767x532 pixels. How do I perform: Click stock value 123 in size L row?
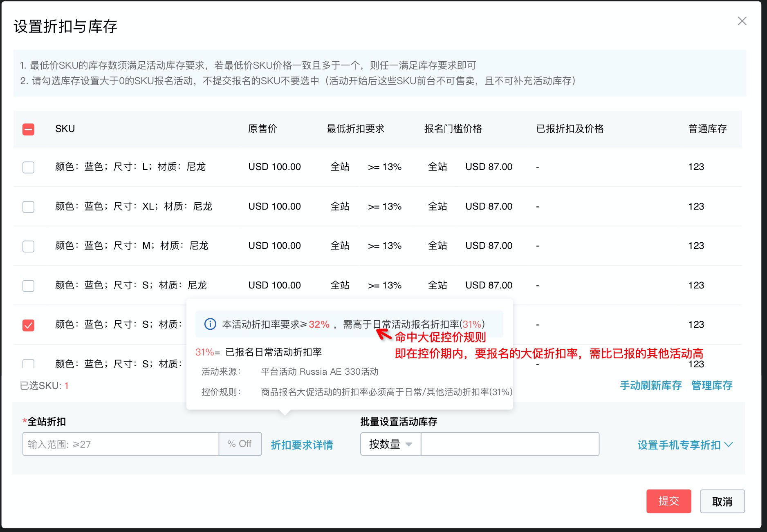696,167
